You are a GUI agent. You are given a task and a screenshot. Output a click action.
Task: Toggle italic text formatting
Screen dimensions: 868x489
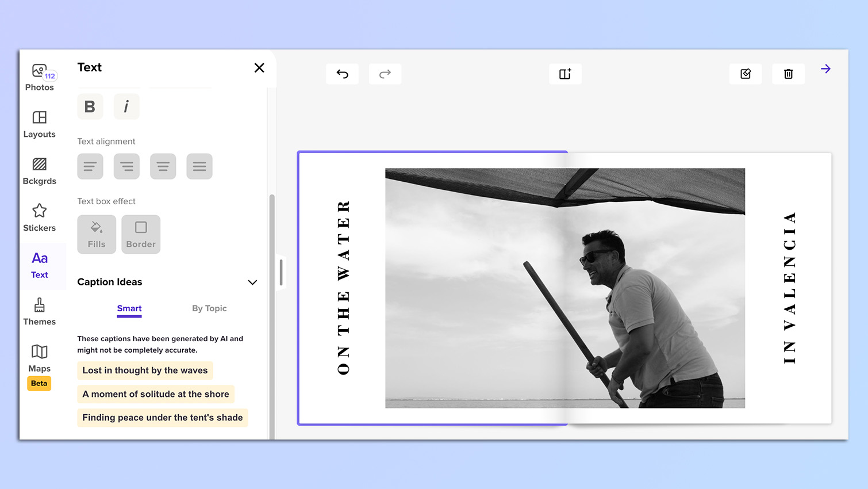pyautogui.click(x=126, y=106)
